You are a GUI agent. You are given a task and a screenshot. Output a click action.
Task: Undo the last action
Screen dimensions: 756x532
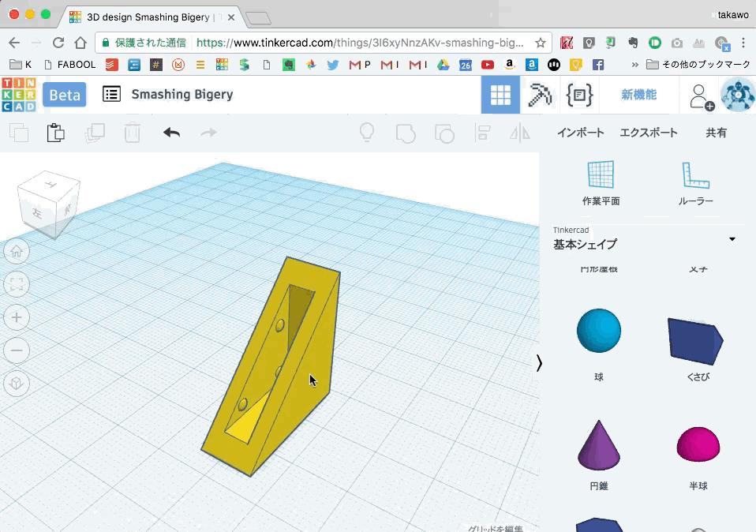171,132
